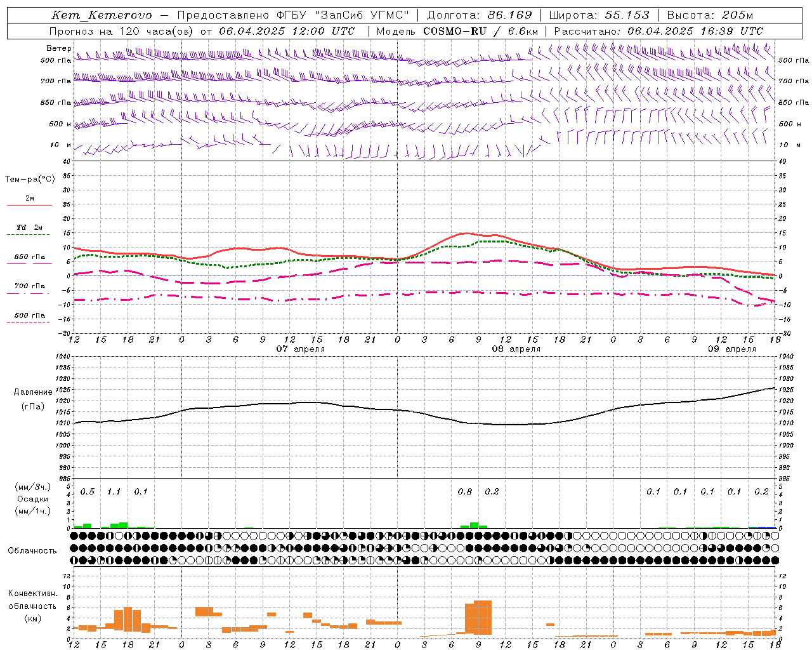Click the tallest orange convective bar on 08 апреля
The image size is (812, 650).
click(483, 617)
